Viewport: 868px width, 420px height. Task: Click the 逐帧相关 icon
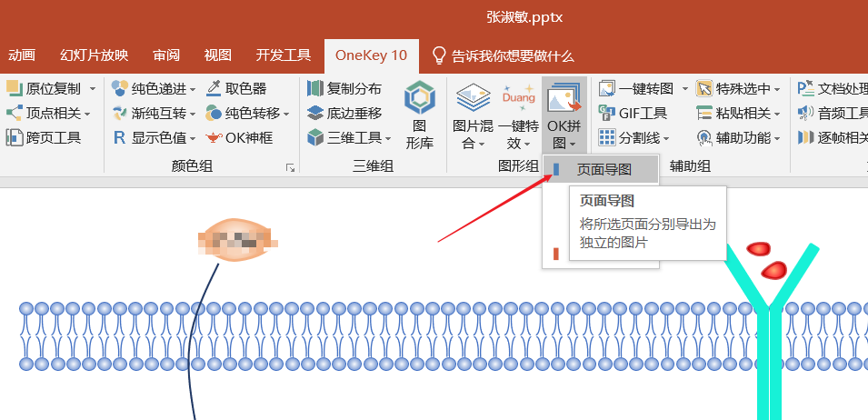click(x=806, y=138)
